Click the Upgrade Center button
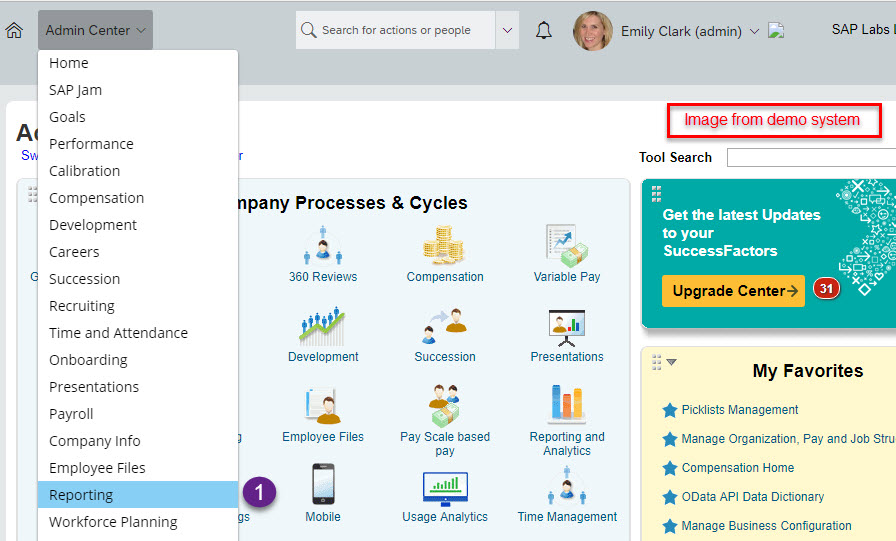The width and height of the screenshot is (896, 541). [733, 291]
